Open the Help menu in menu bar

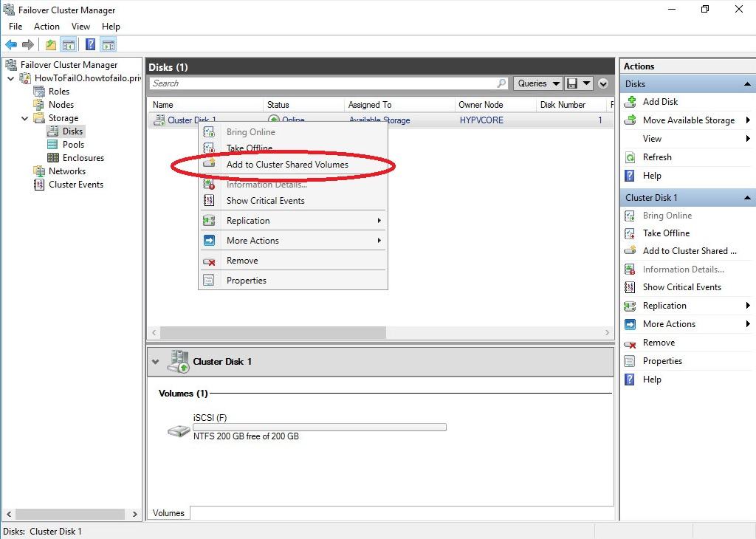111,27
